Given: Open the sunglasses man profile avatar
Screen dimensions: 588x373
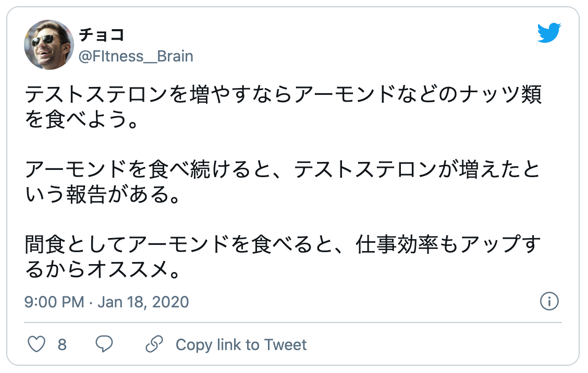Looking at the screenshot, I should tap(49, 45).
